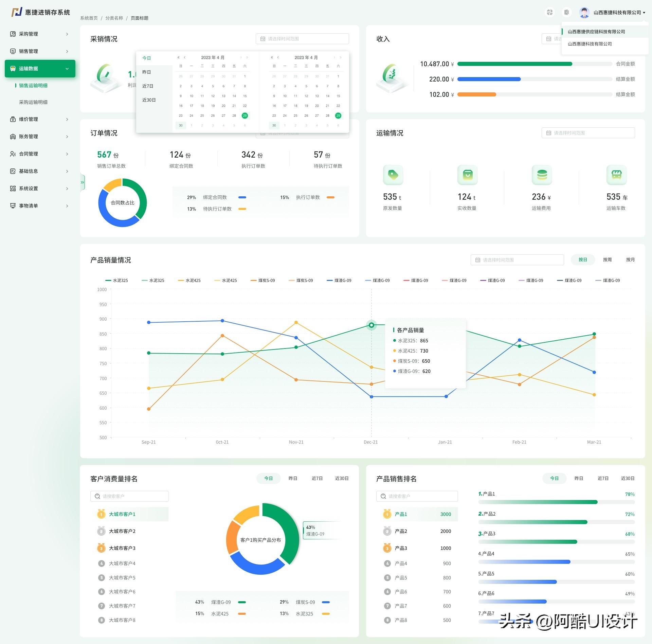
Task: Click the 实收数量 bag icon
Action: click(467, 175)
